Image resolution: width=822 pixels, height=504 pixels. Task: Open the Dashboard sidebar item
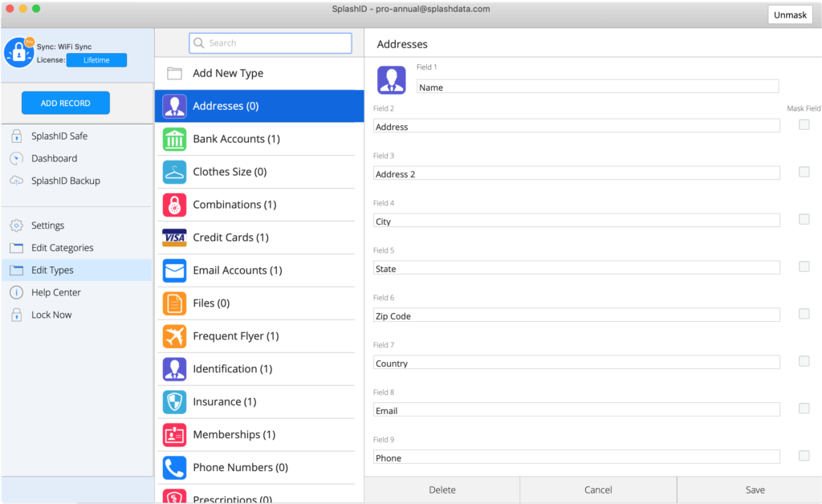tap(54, 158)
